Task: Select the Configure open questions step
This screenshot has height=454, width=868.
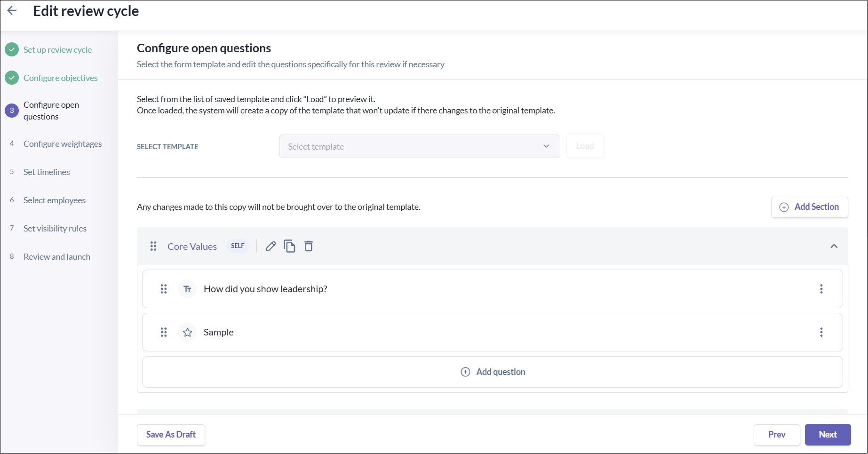Action: [x=51, y=111]
